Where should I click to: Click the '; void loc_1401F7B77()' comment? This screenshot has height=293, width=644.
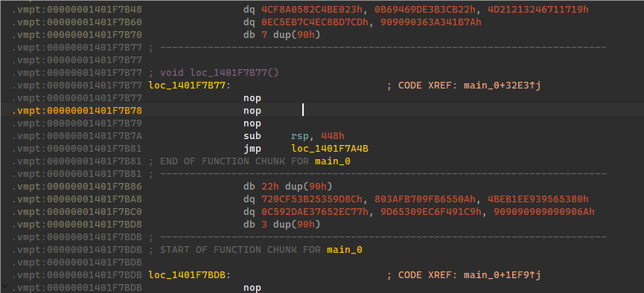[214, 73]
